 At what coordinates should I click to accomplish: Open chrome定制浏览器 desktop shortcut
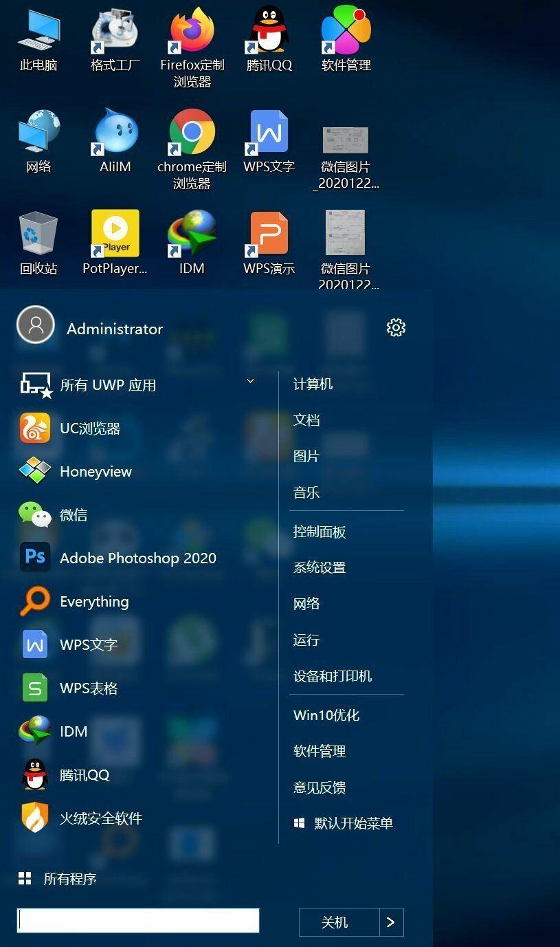point(192,149)
